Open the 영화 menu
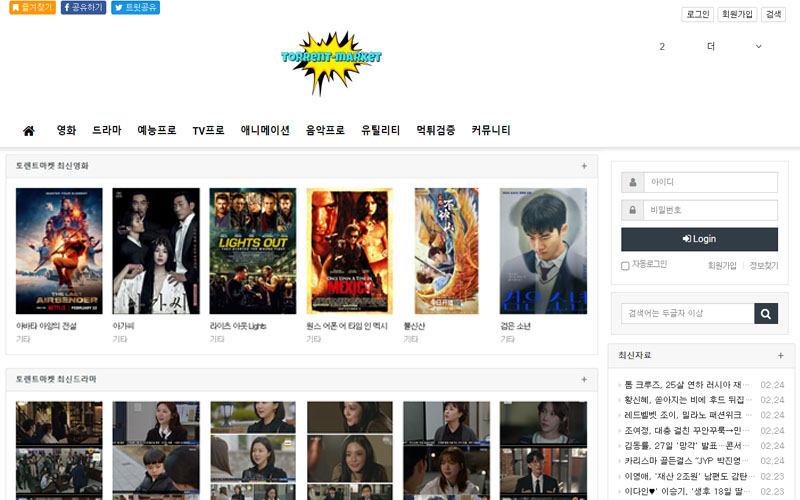 pos(66,130)
